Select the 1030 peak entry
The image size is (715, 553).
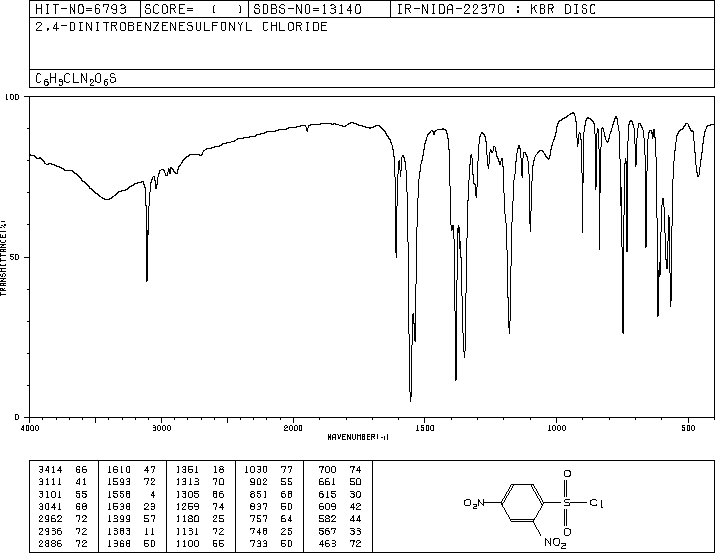[x=269, y=470]
